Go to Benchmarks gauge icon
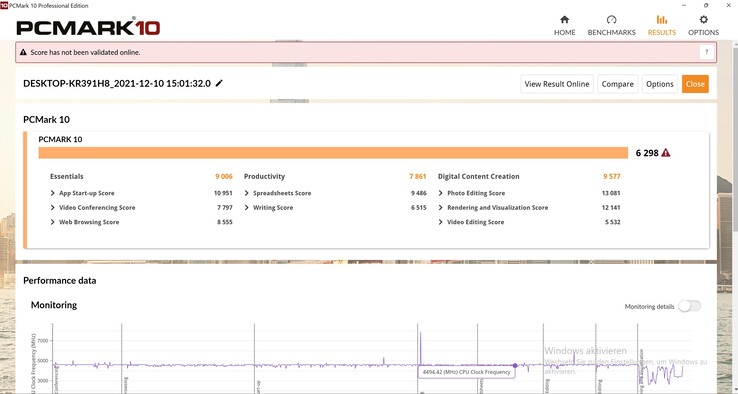This screenshot has height=394, width=738. coord(611,20)
